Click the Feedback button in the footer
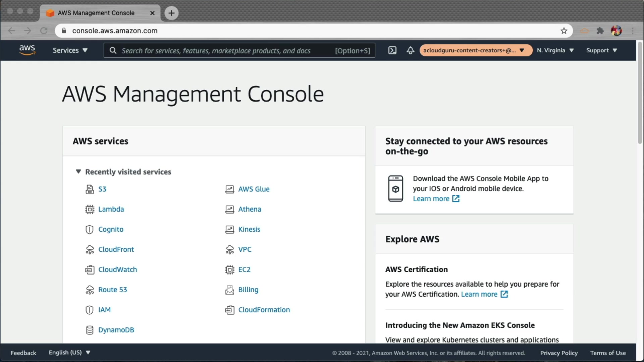 (23, 353)
